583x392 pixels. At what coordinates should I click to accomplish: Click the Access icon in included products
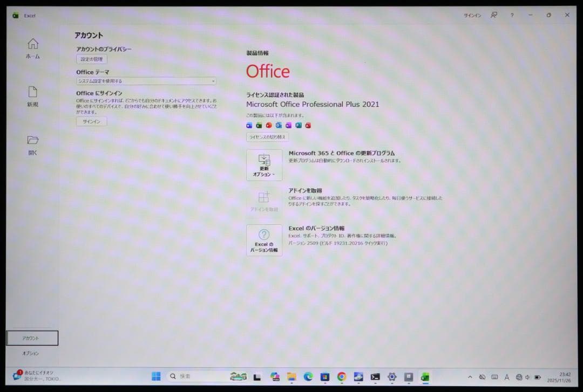pyautogui.click(x=308, y=125)
